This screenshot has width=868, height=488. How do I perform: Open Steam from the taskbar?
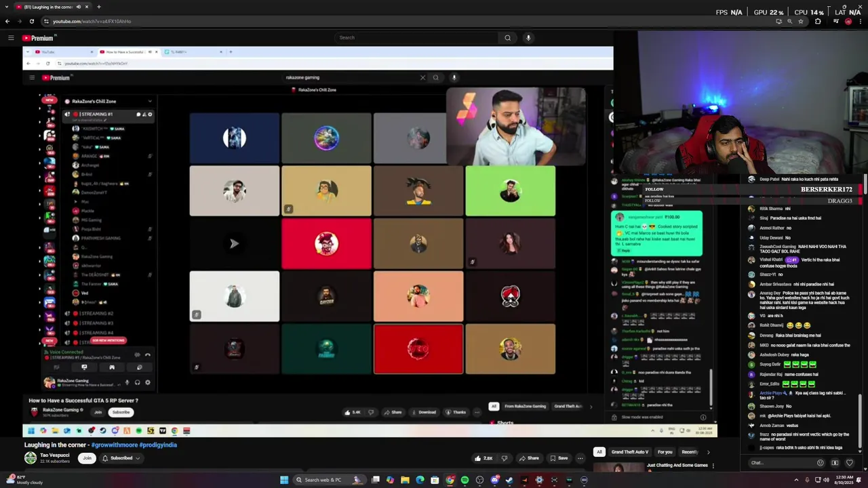tap(509, 481)
